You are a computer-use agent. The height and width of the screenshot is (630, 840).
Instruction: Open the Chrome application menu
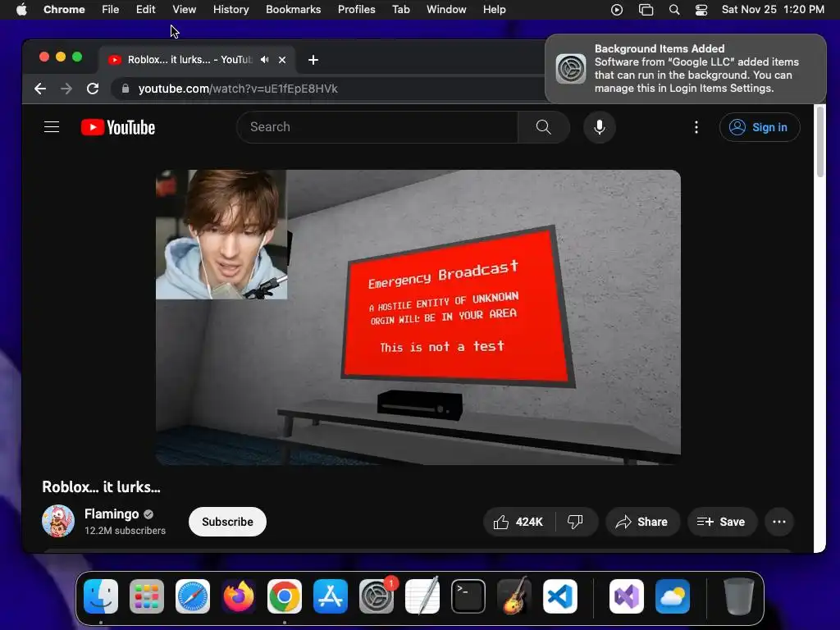pyautogui.click(x=64, y=10)
